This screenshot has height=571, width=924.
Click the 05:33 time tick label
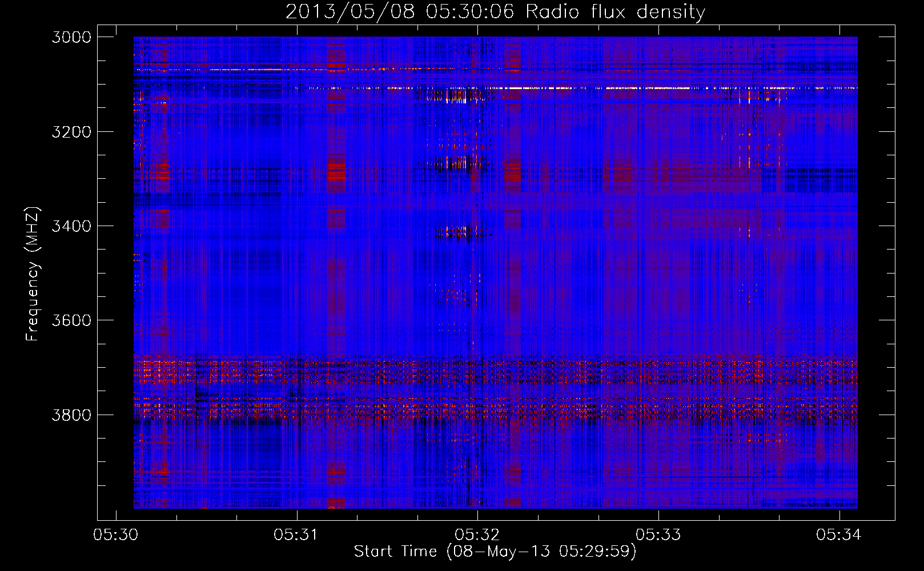tap(658, 534)
